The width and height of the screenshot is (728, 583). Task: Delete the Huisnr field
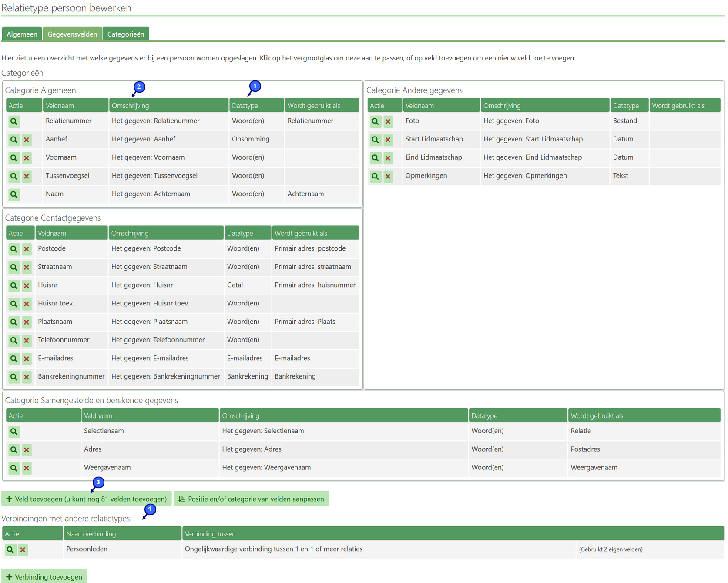point(27,285)
